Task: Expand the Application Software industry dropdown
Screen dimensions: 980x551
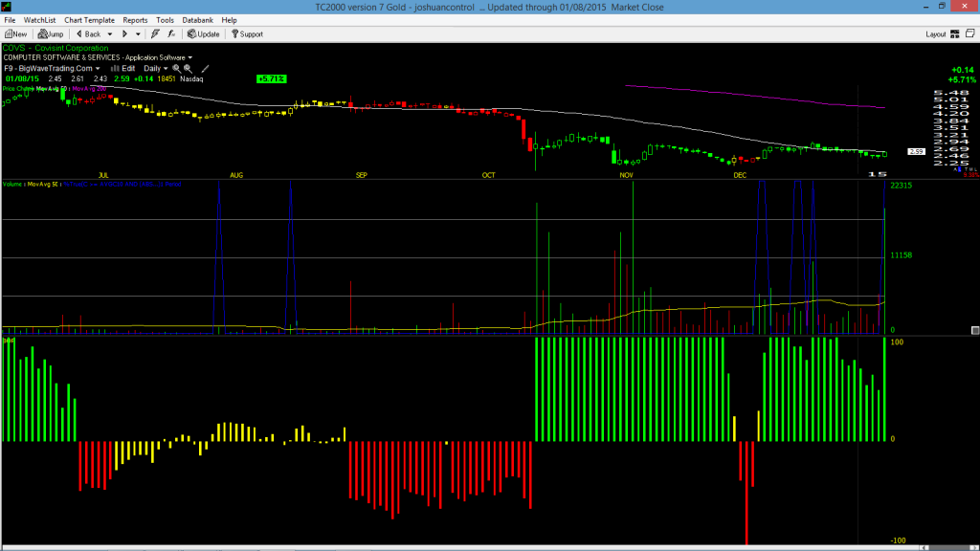Action: [x=190, y=58]
